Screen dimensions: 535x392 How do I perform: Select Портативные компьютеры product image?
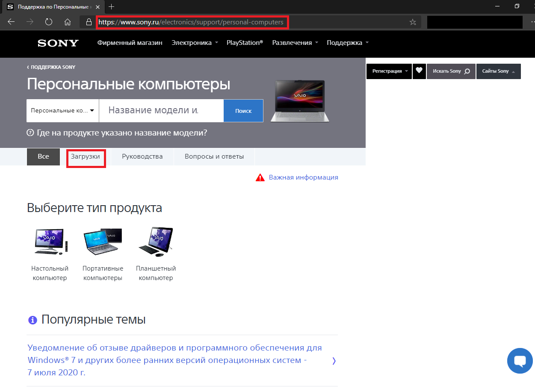pos(103,242)
